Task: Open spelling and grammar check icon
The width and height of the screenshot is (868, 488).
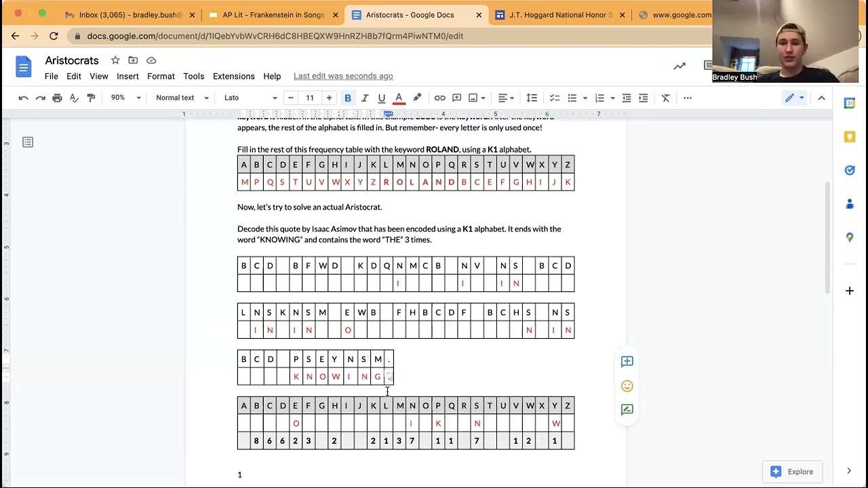Action: pyautogui.click(x=74, y=98)
